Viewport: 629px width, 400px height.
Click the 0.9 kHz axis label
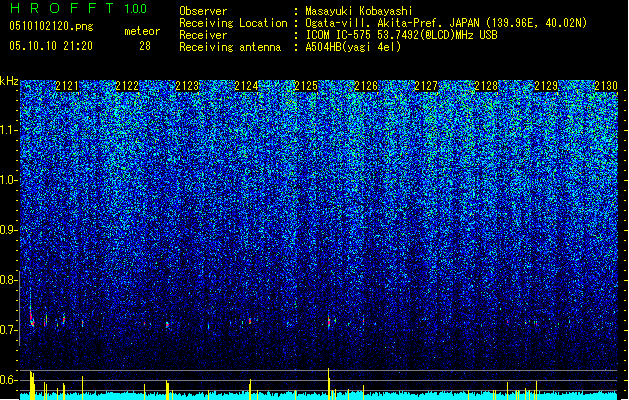[x=9, y=230]
